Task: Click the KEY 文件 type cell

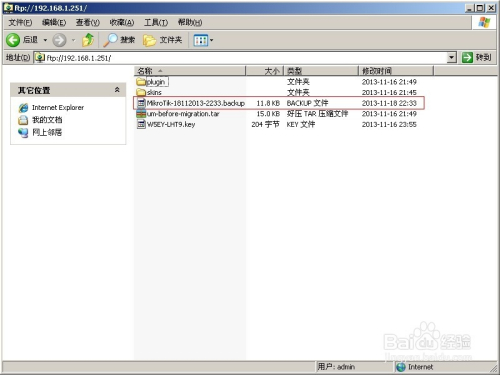Action: tap(301, 125)
